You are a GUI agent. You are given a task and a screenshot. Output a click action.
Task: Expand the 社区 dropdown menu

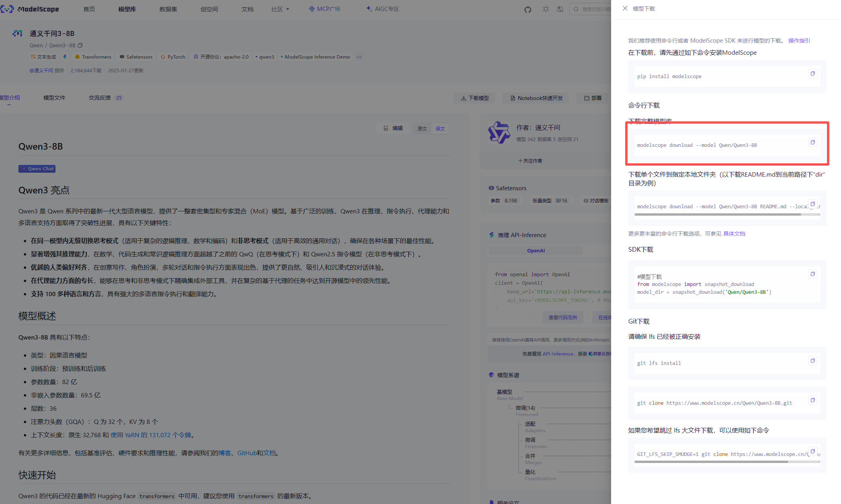pyautogui.click(x=280, y=9)
